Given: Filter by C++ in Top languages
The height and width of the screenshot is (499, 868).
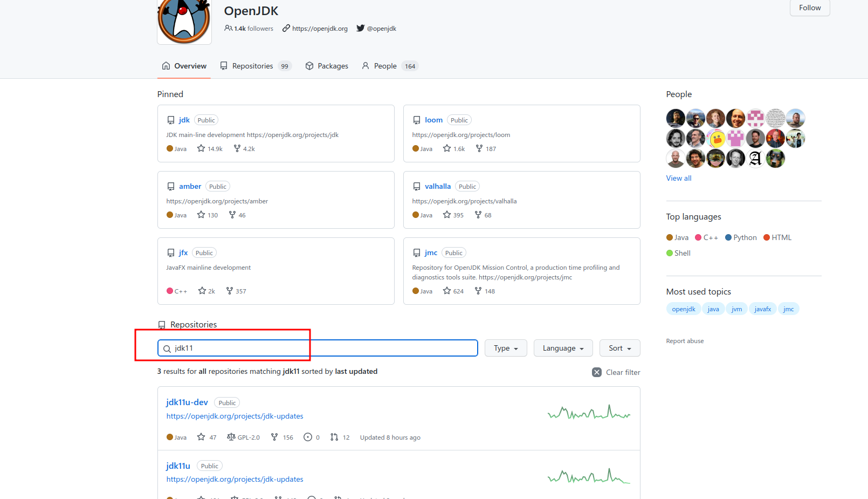Looking at the screenshot, I should 706,238.
